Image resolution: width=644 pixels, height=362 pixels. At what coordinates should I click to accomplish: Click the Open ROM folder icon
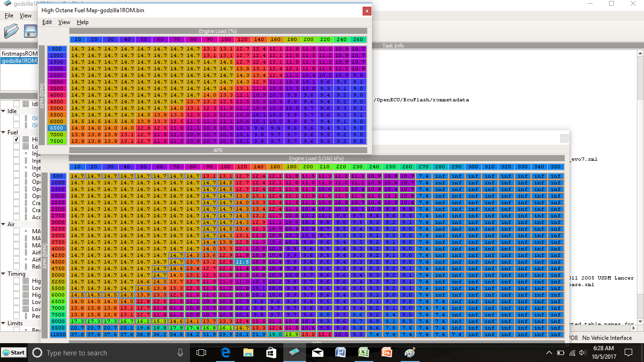click(x=11, y=31)
